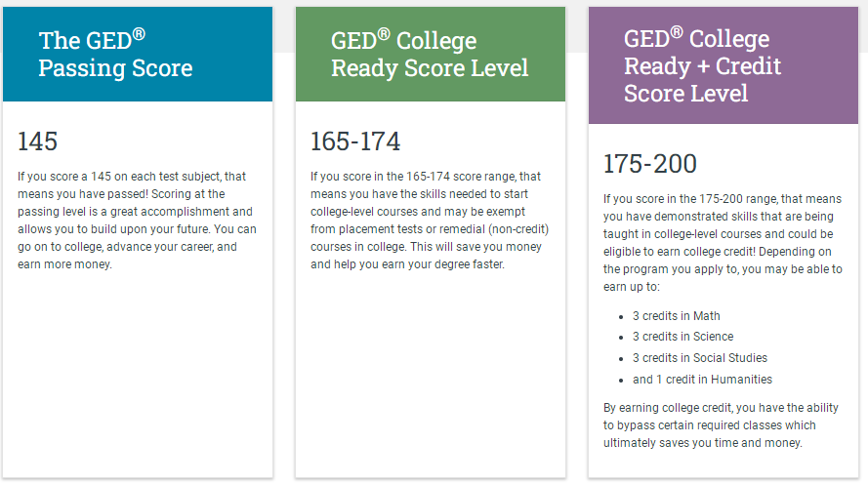Click the registered symbol in the green header
868x484 pixels.
click(x=384, y=34)
